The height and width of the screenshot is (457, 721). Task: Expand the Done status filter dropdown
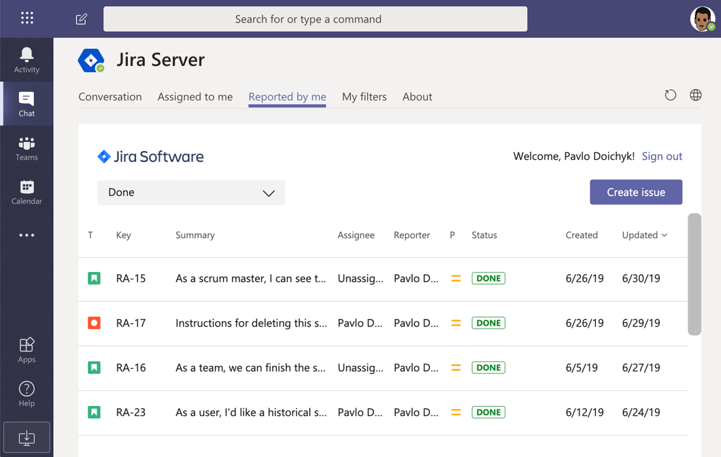click(191, 192)
